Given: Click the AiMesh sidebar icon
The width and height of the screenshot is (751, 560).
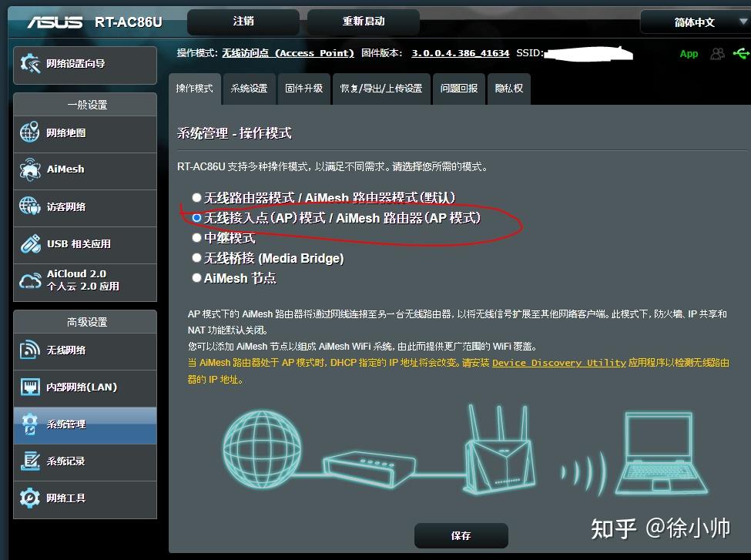Looking at the screenshot, I should tap(30, 169).
